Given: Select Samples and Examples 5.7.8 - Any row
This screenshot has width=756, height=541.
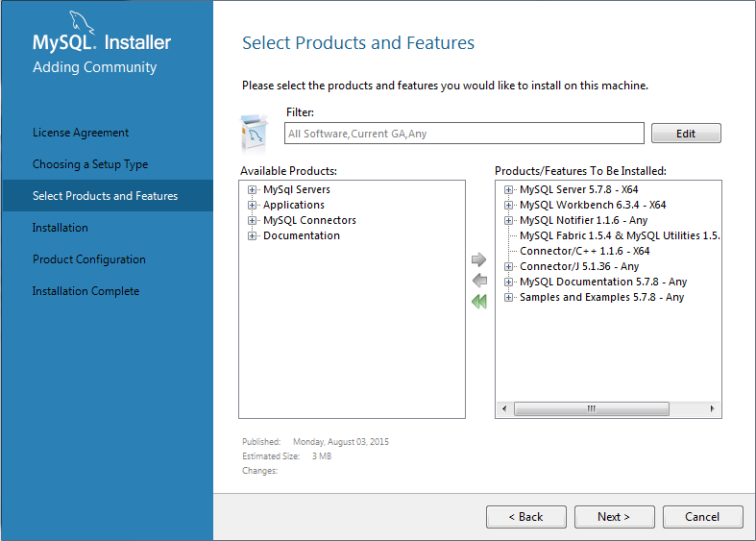Looking at the screenshot, I should pyautogui.click(x=601, y=298).
